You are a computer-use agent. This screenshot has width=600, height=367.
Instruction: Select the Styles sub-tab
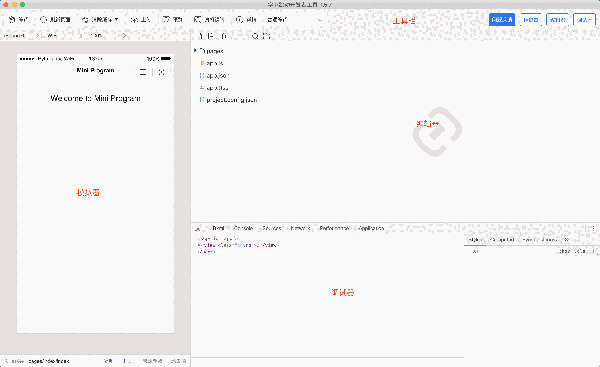[x=475, y=240]
